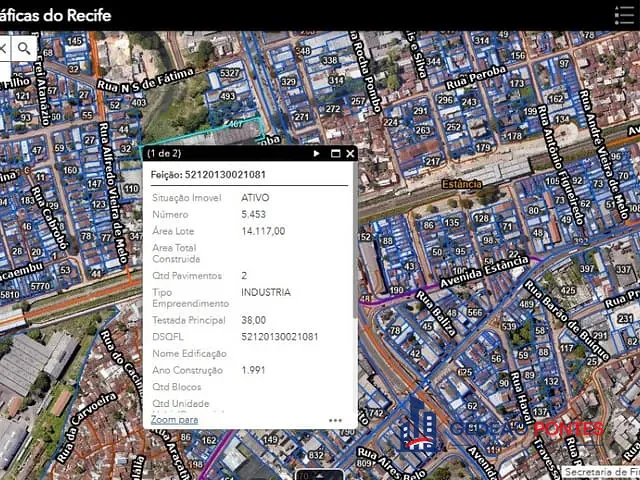Image resolution: width=640 pixels, height=480 pixels.
Task: Click the DSQFL value 52120130021081
Action: coord(280,337)
